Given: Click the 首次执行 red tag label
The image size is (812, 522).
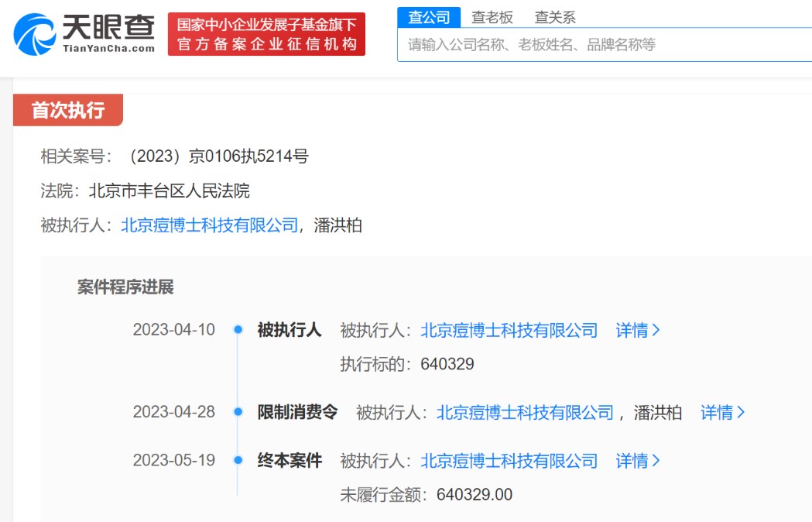Looking at the screenshot, I should point(68,110).
